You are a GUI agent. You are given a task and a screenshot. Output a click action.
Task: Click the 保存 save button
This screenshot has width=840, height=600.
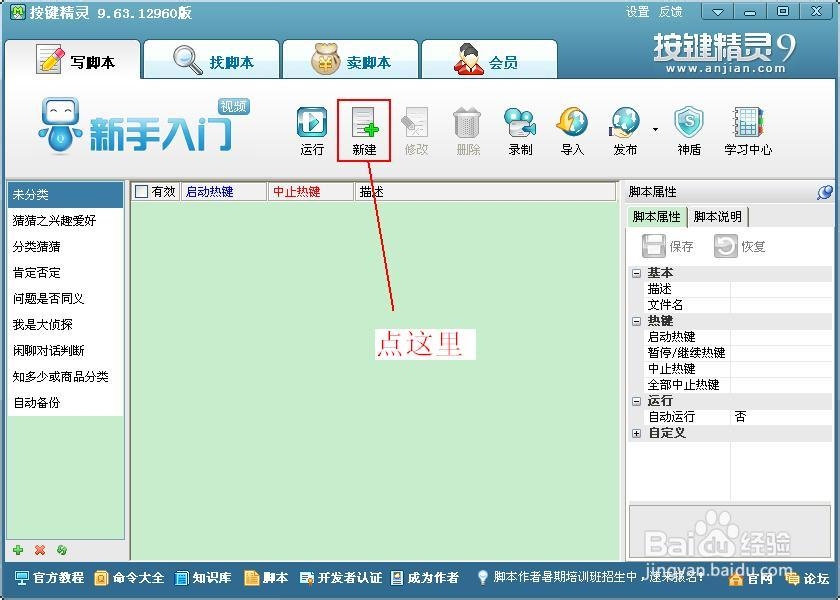[x=668, y=246]
